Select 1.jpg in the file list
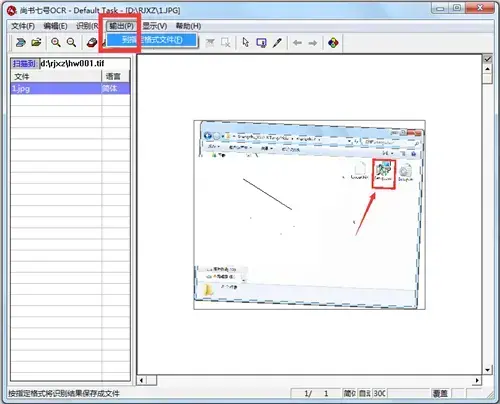This screenshot has height=404, width=500. (x=70, y=89)
